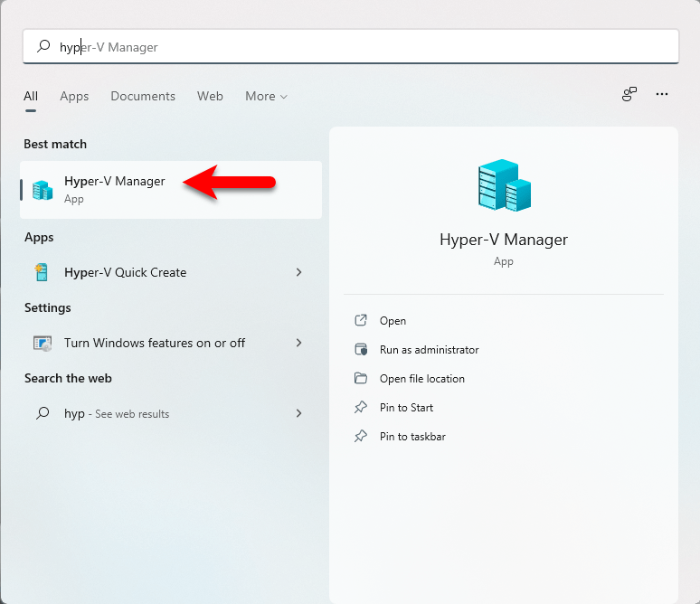Open the More filter dropdown
This screenshot has height=604, width=700.
click(266, 97)
